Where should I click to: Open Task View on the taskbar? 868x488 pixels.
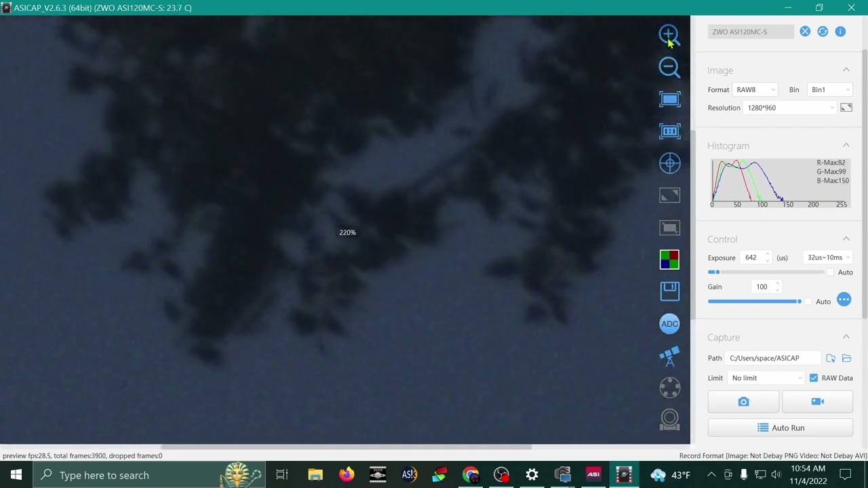(282, 475)
